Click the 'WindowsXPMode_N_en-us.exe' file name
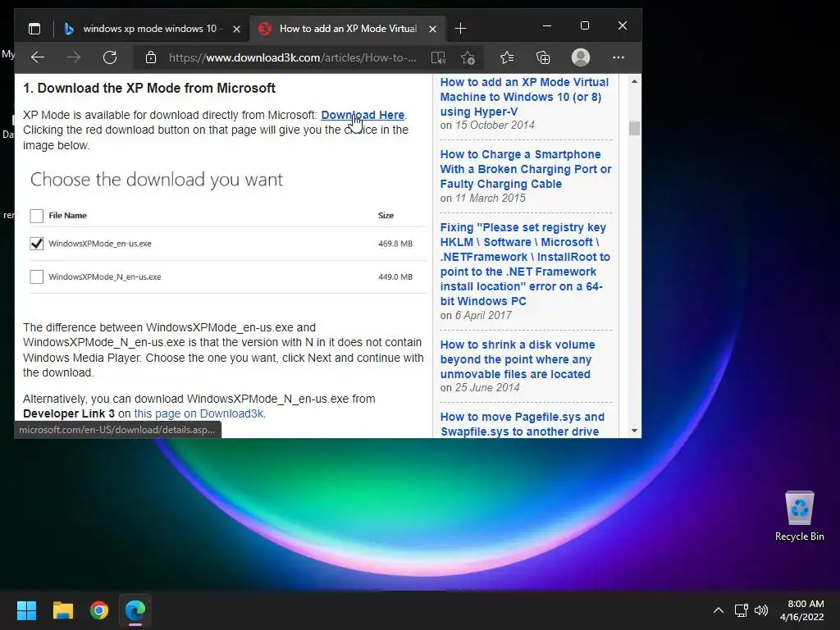 click(104, 277)
